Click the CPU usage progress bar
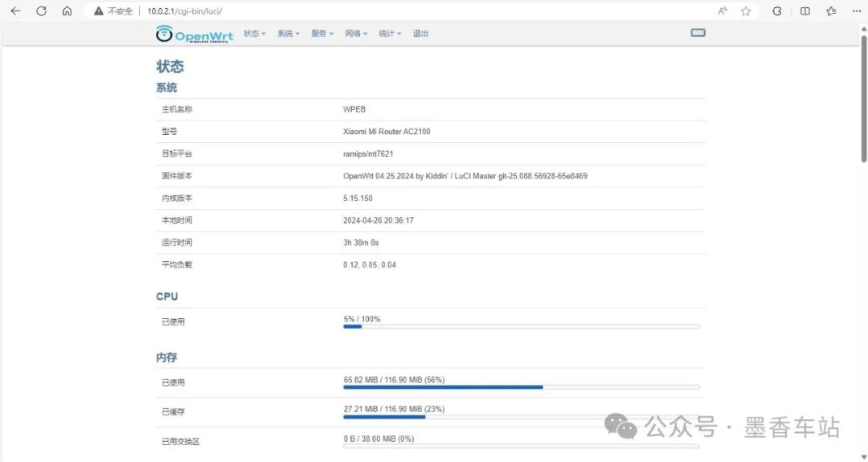868x462 pixels. [522, 326]
